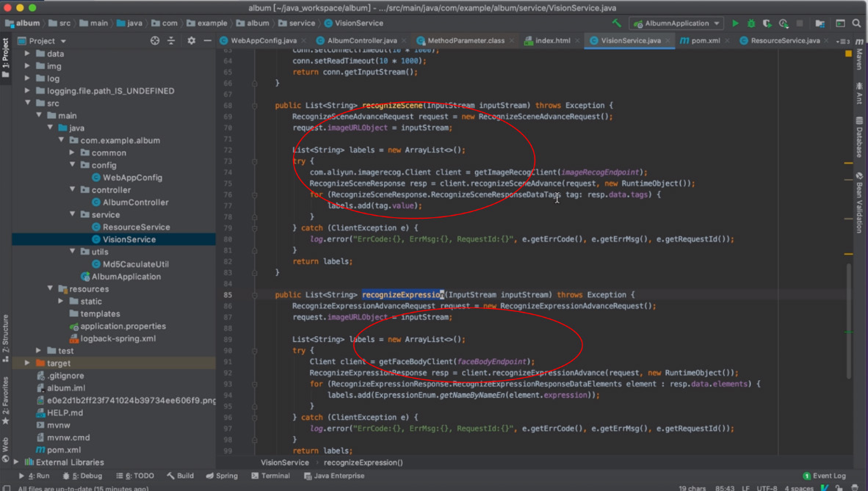Open Search Everywhere magnifier icon

tap(856, 23)
